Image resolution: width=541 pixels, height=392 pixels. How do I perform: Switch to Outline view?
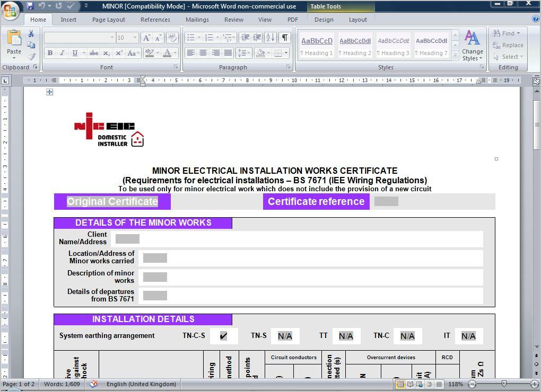[429, 384]
